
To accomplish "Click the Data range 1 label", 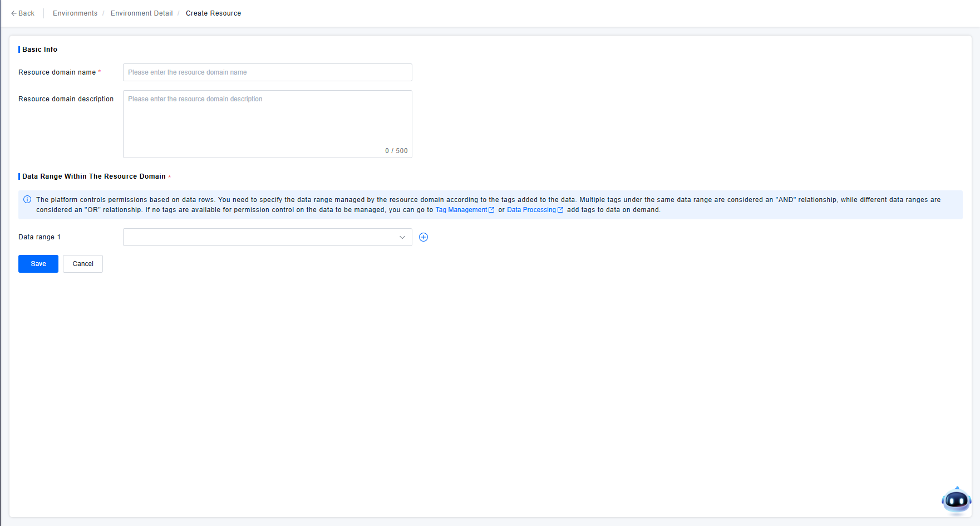I will pos(40,237).
